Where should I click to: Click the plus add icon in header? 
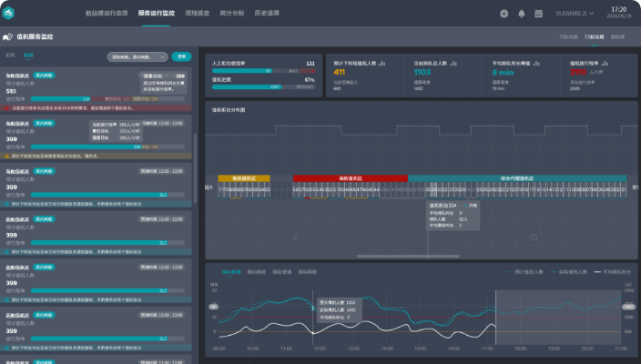tap(504, 14)
